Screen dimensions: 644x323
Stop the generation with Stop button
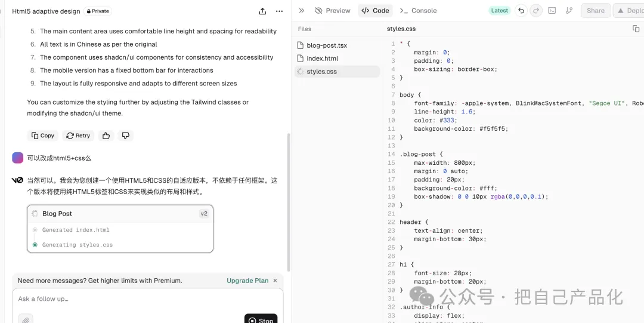261,319
